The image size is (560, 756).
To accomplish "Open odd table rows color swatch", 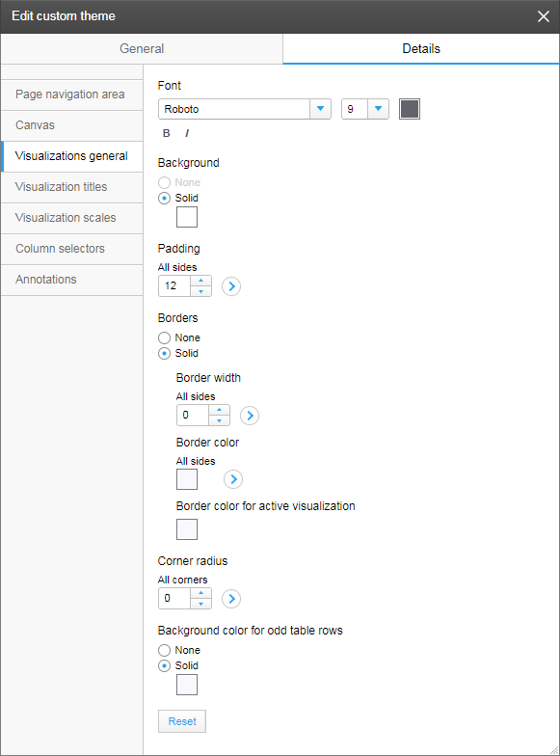I will point(187,685).
